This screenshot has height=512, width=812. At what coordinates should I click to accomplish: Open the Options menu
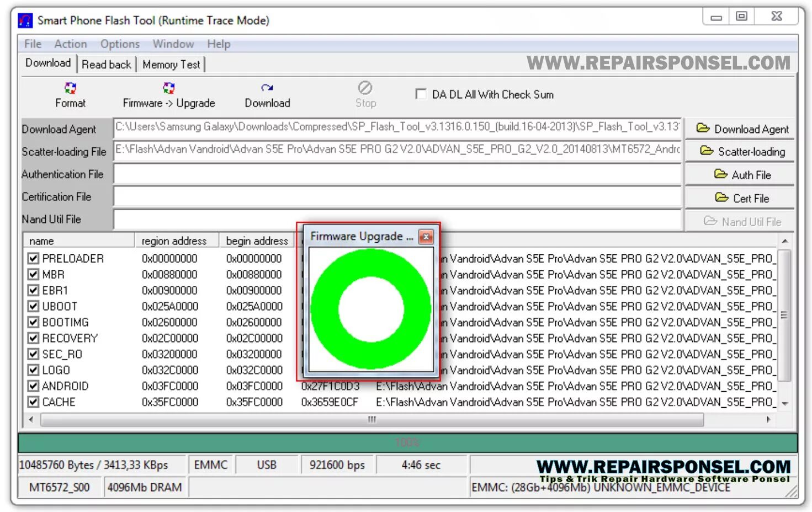[120, 44]
